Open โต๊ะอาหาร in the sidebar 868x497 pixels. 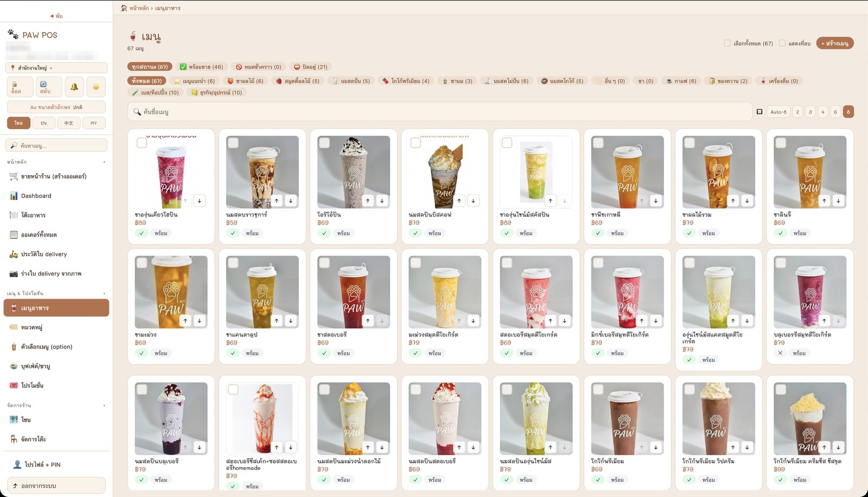[56, 215]
